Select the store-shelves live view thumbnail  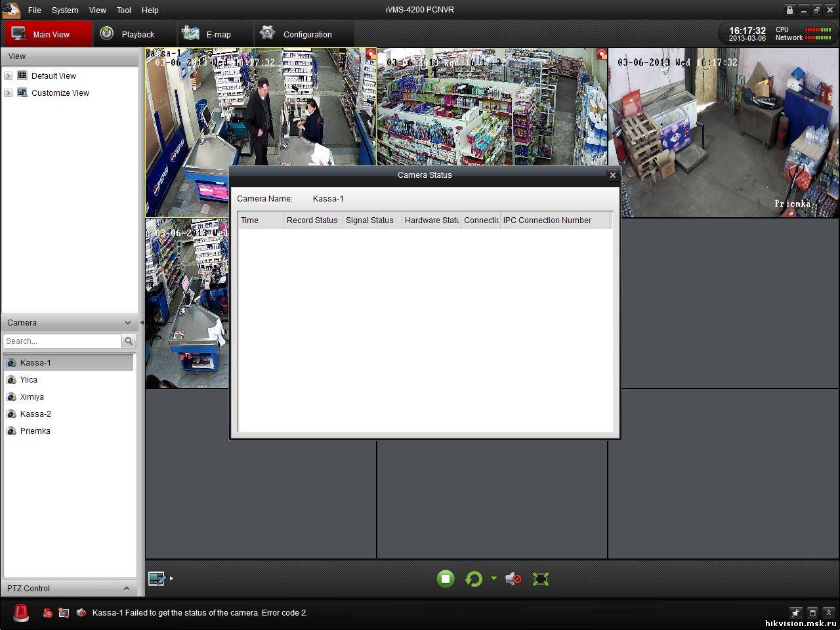point(492,106)
